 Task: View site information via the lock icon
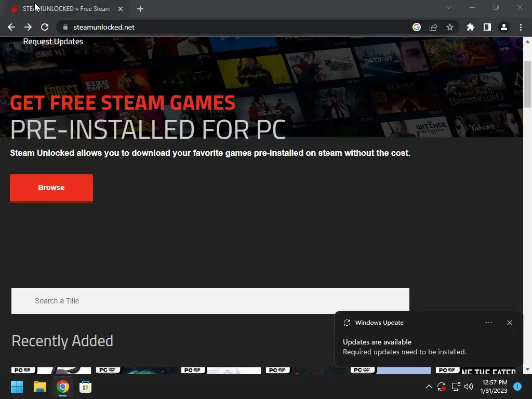(x=65, y=27)
